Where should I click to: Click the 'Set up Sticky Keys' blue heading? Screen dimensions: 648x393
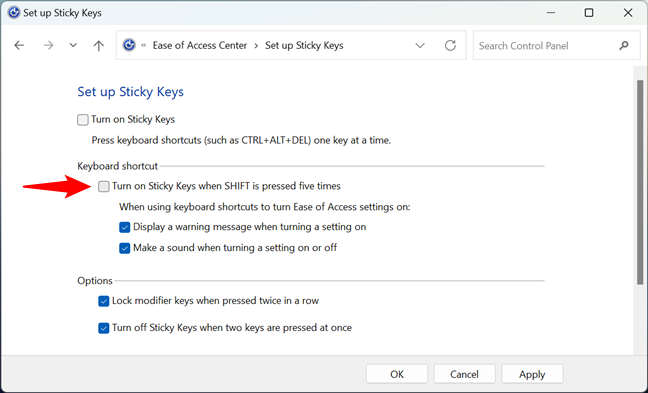pyautogui.click(x=131, y=92)
